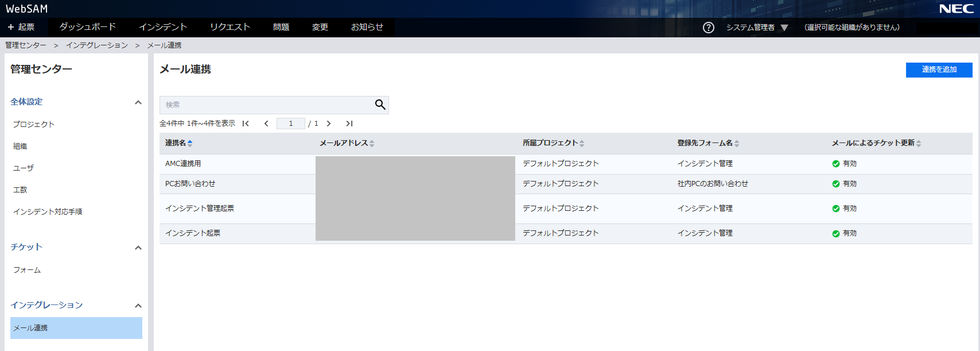Open the ダッシュボード menu
The height and width of the screenshot is (351, 980).
pyautogui.click(x=87, y=27)
